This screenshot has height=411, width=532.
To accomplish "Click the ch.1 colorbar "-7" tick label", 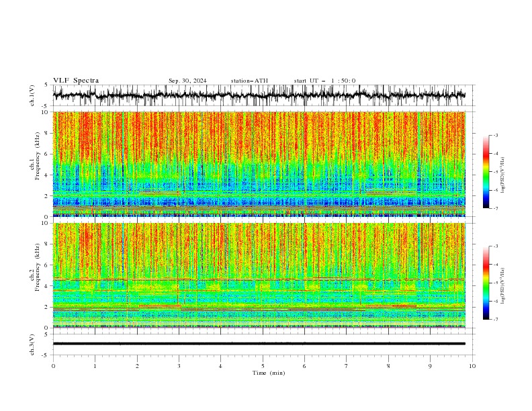I will pos(496,208).
